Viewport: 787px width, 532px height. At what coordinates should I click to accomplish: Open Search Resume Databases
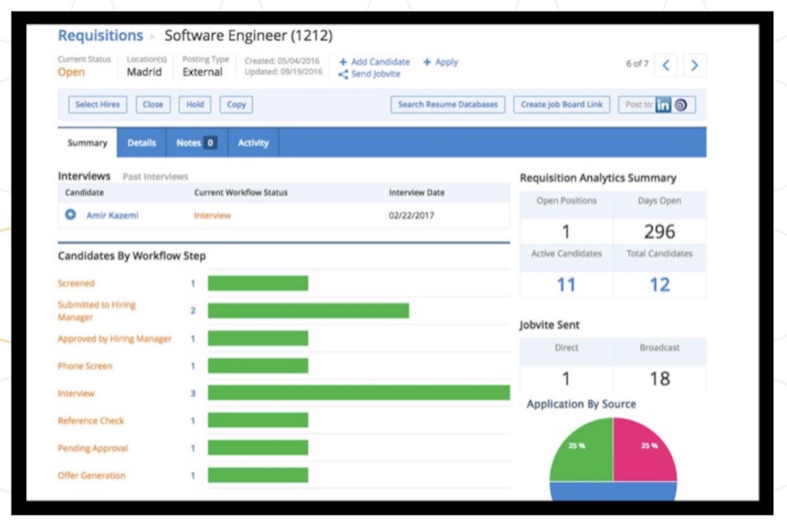[447, 104]
